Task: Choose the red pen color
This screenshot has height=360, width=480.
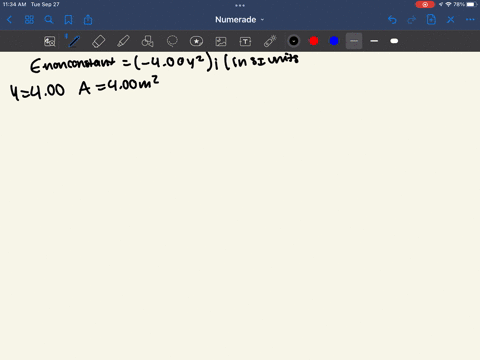Action: tap(314, 41)
